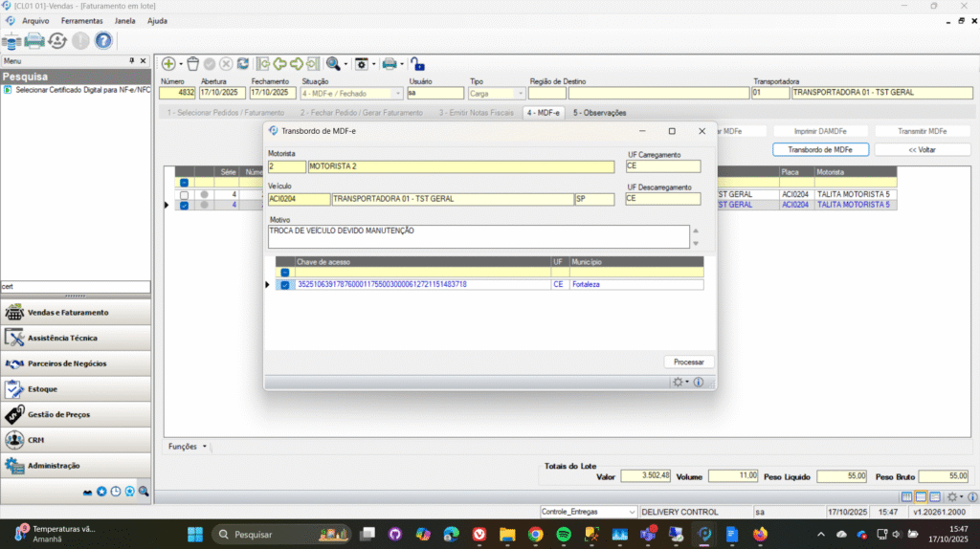Check the unselected first MDF-e row checkbox
Viewport: 980px width, 549px height.
pyautogui.click(x=184, y=195)
